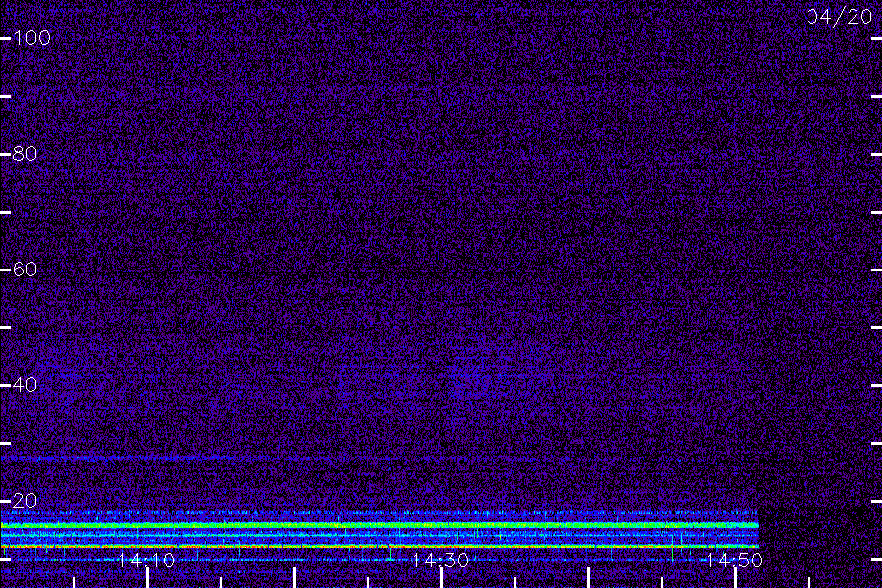Click the 14:50 time label
Screen dimensions: 882x588
point(734,560)
